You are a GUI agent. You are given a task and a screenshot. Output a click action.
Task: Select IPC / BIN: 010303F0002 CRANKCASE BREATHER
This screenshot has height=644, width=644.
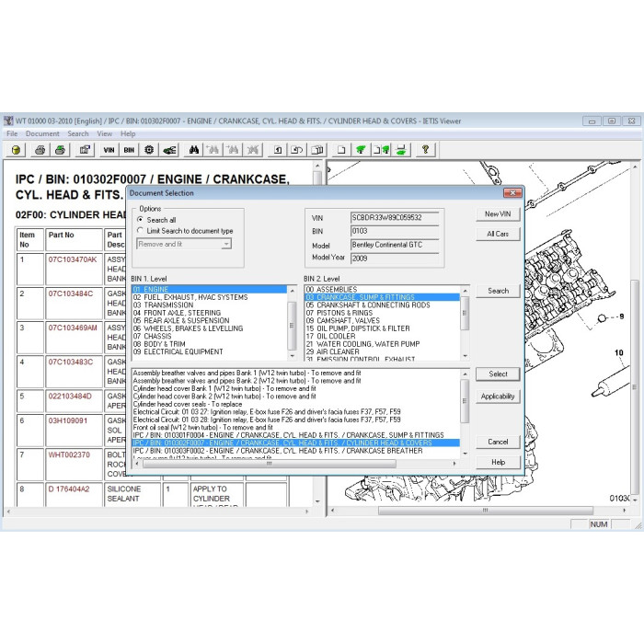[295, 451]
